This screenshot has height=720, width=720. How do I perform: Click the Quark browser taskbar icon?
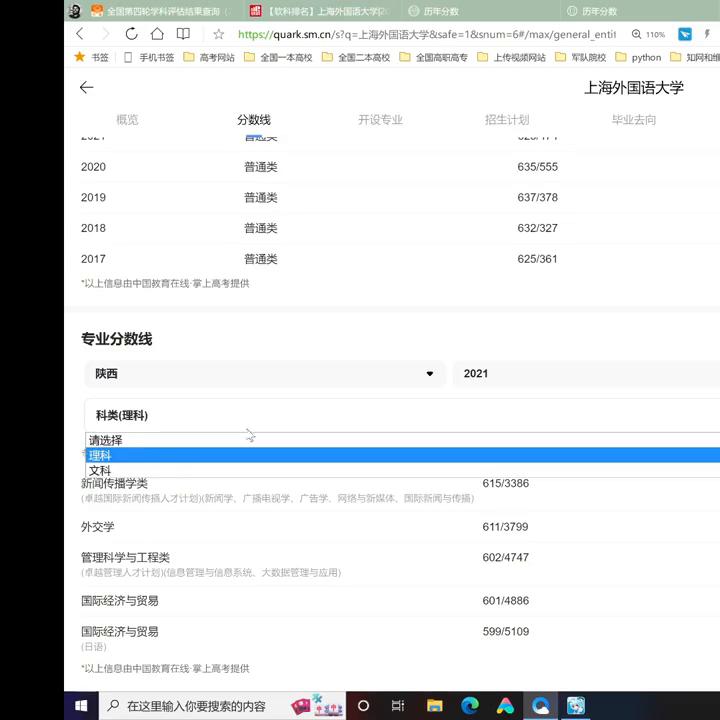click(x=540, y=705)
